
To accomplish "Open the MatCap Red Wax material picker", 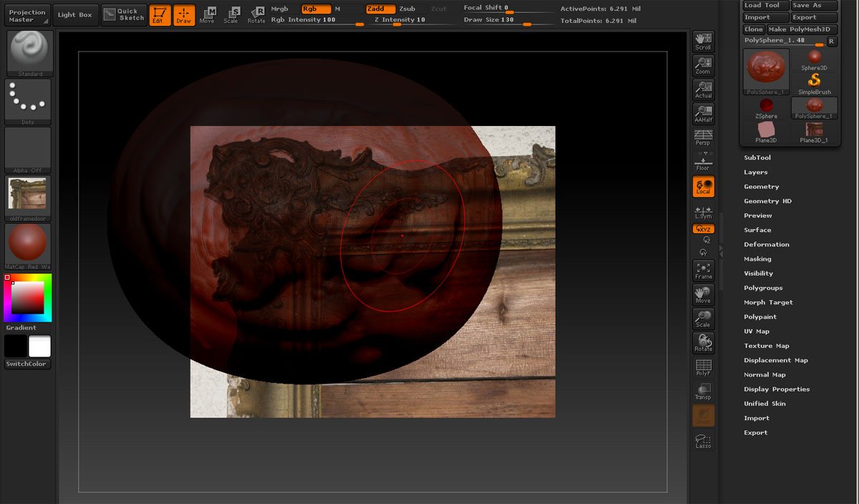I will (29, 247).
